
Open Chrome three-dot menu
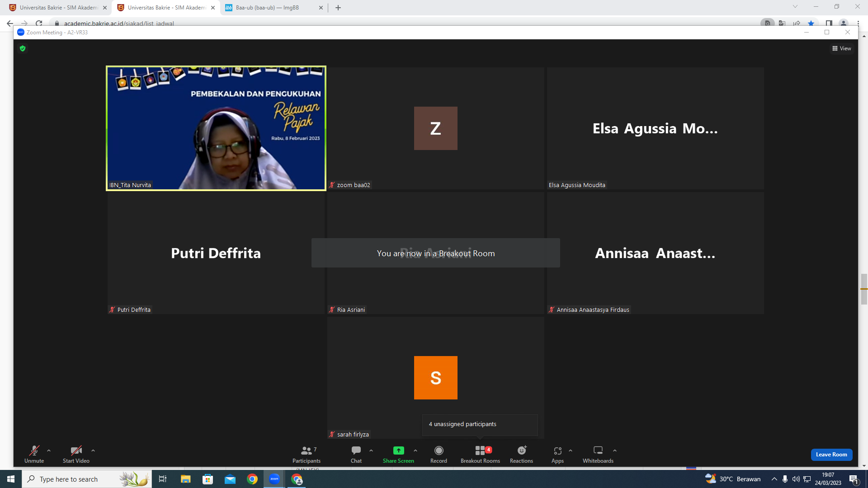[x=858, y=23]
